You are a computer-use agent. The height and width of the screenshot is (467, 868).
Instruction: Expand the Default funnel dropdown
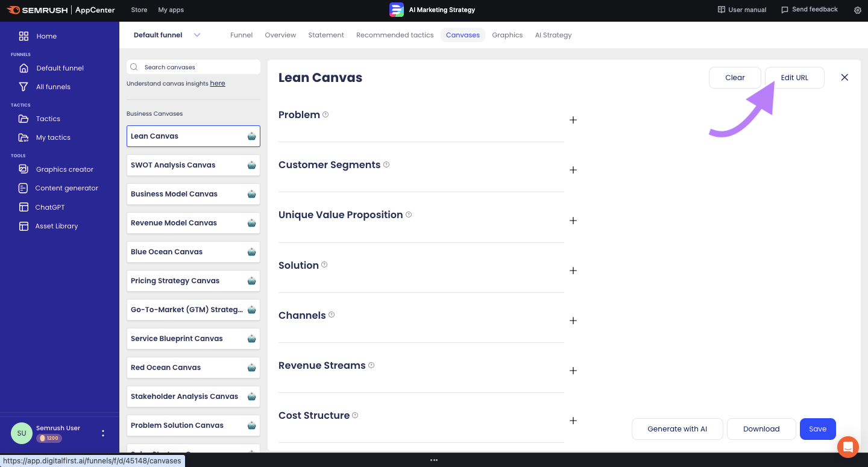(197, 35)
